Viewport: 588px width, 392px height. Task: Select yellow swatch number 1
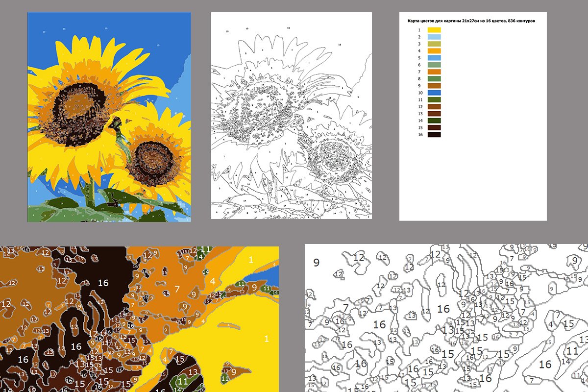(x=434, y=30)
